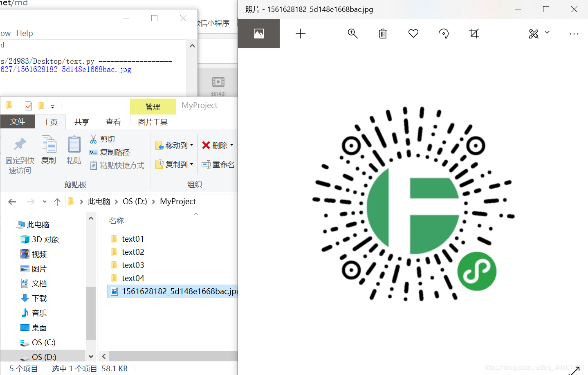Click file list horizontal scroll left arrow
Image resolution: width=588 pixels, height=375 pixels.
pyautogui.click(x=104, y=356)
